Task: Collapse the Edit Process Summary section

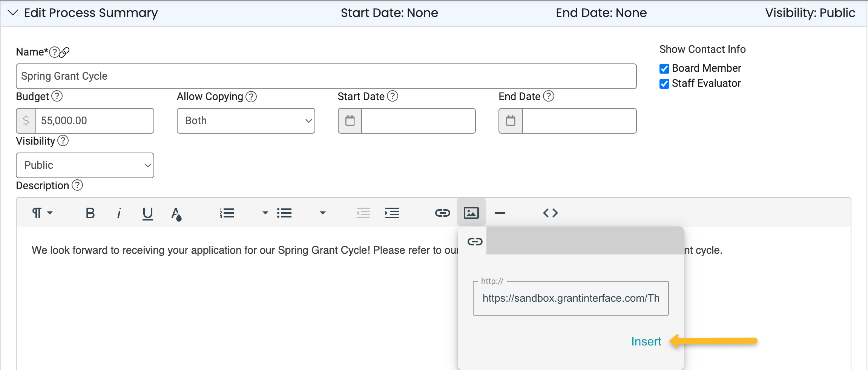Action: click(12, 12)
